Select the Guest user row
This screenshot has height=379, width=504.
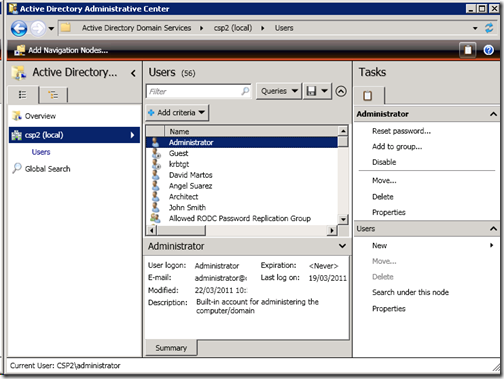[x=242, y=153]
